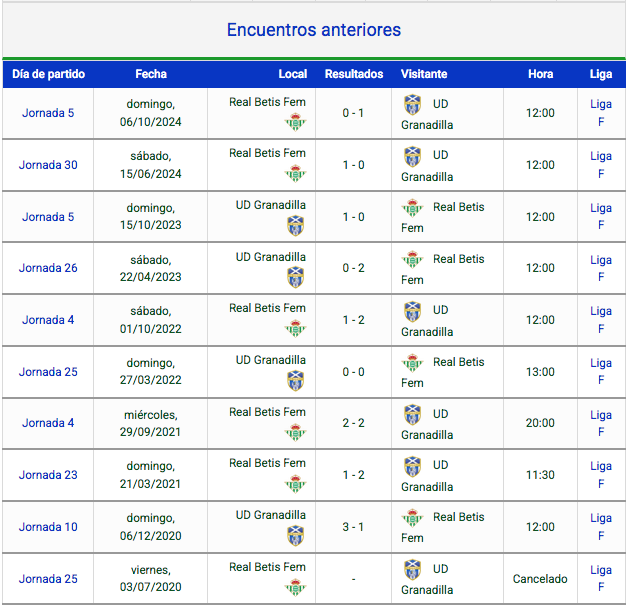Click UD Granadilla crest in 27/03/2022 row
This screenshot has width=632, height=609.
pyautogui.click(x=297, y=382)
